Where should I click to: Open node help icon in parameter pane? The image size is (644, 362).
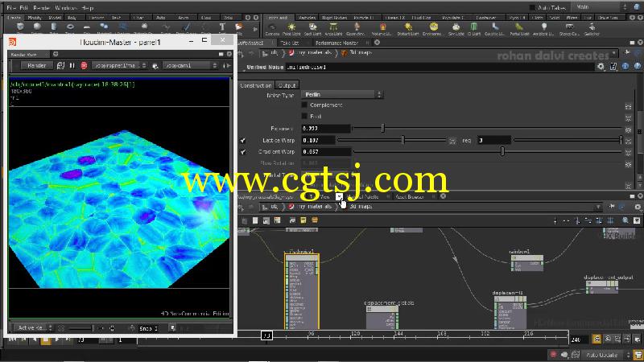point(638,67)
